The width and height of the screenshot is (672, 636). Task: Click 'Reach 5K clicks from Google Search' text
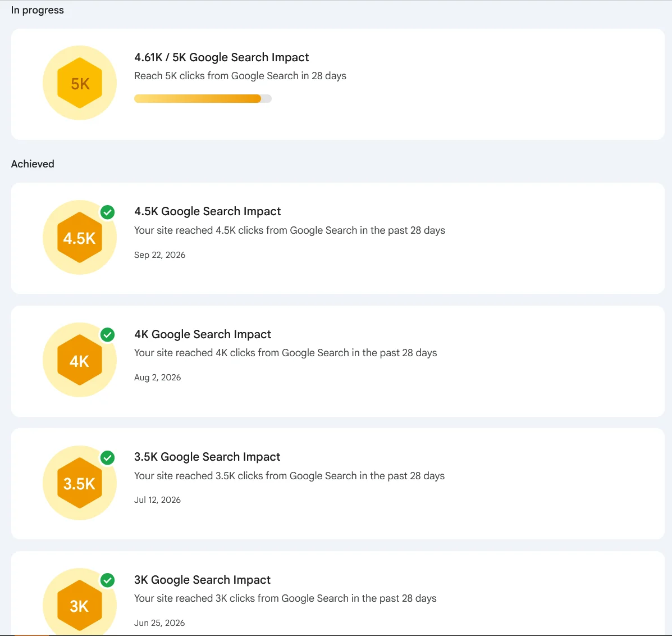240,76
